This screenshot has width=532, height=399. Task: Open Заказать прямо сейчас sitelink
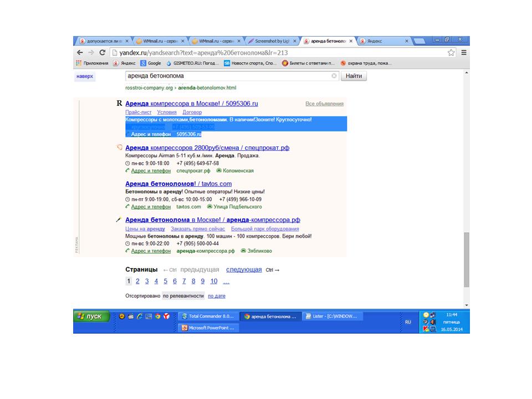point(198,229)
